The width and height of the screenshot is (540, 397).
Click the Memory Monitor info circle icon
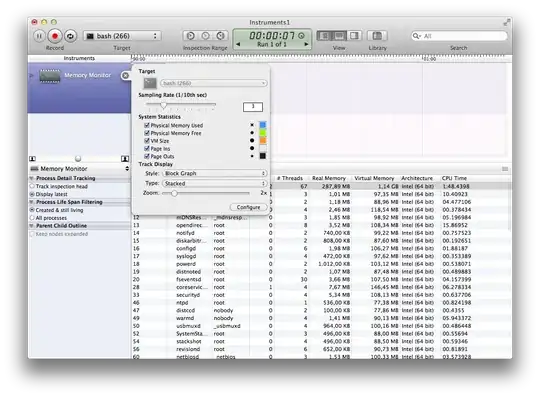click(x=125, y=75)
